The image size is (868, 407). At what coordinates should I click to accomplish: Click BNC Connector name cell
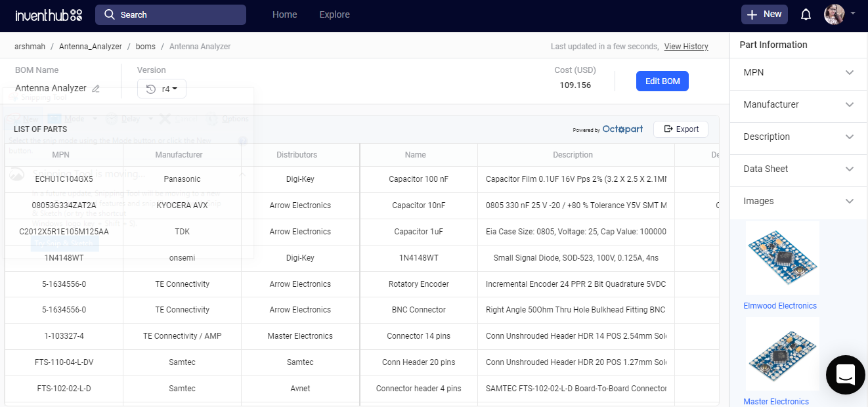coord(418,310)
